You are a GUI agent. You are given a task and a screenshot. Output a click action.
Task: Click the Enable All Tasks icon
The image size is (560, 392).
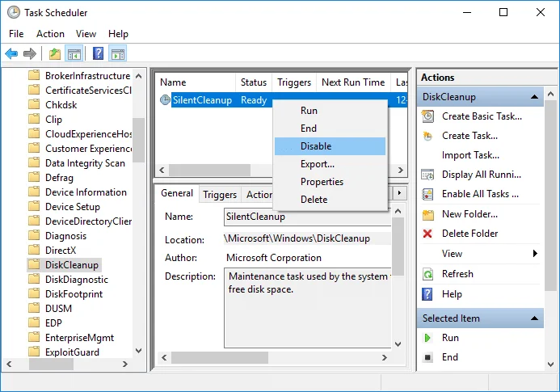pyautogui.click(x=427, y=194)
